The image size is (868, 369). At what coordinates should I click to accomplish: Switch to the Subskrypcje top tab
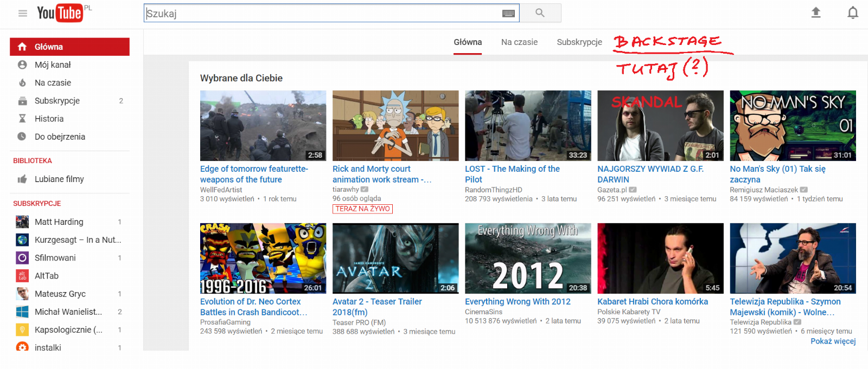(579, 42)
